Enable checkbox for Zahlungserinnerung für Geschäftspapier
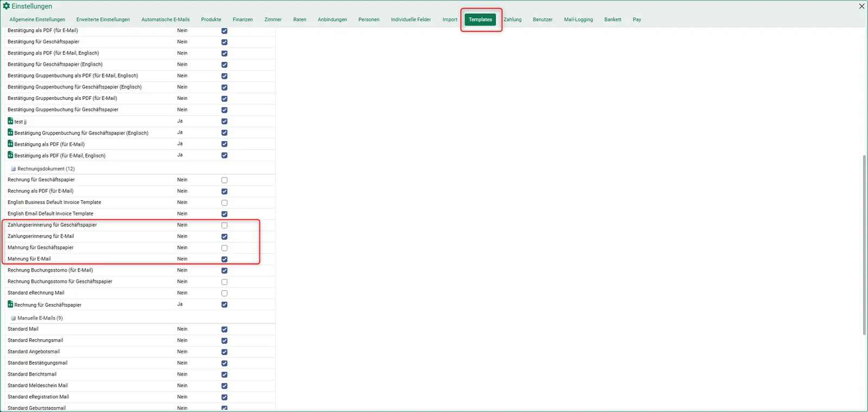The width and height of the screenshot is (868, 412). coord(225,225)
